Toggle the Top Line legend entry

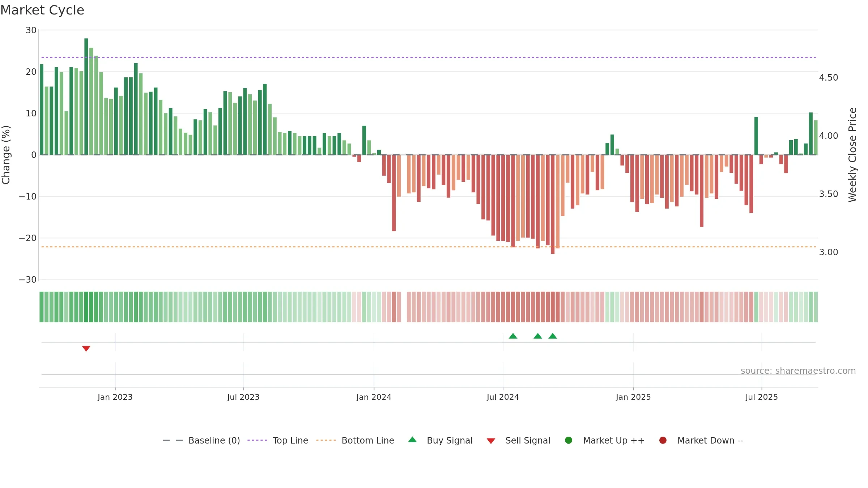278,440
